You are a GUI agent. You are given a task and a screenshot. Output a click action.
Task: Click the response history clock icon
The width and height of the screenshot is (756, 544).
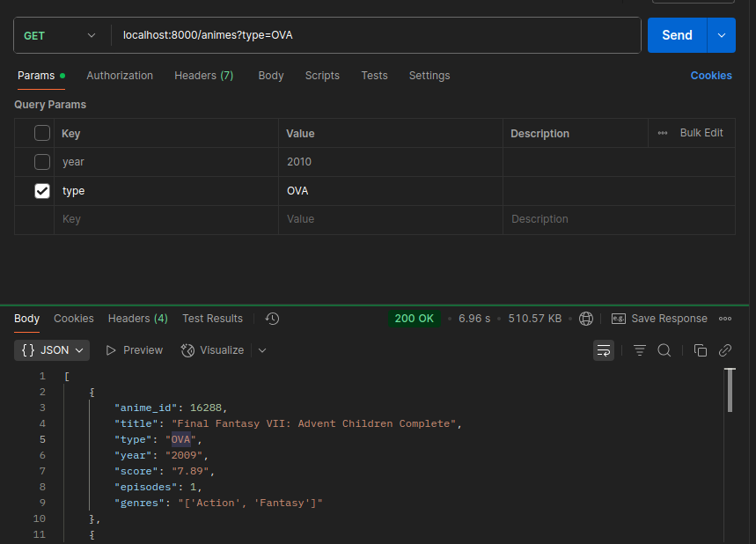[272, 319]
